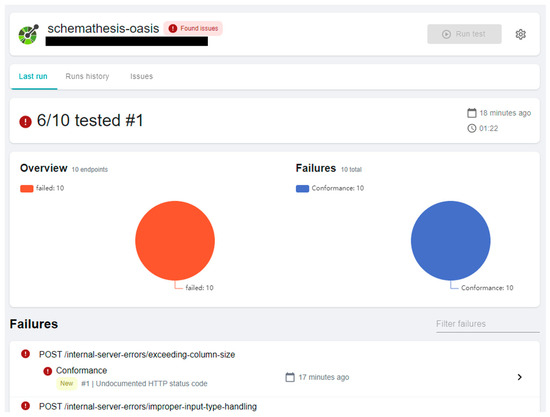Click the calendar icon beside 17 minutes ago
550x417 pixels.
click(x=290, y=377)
